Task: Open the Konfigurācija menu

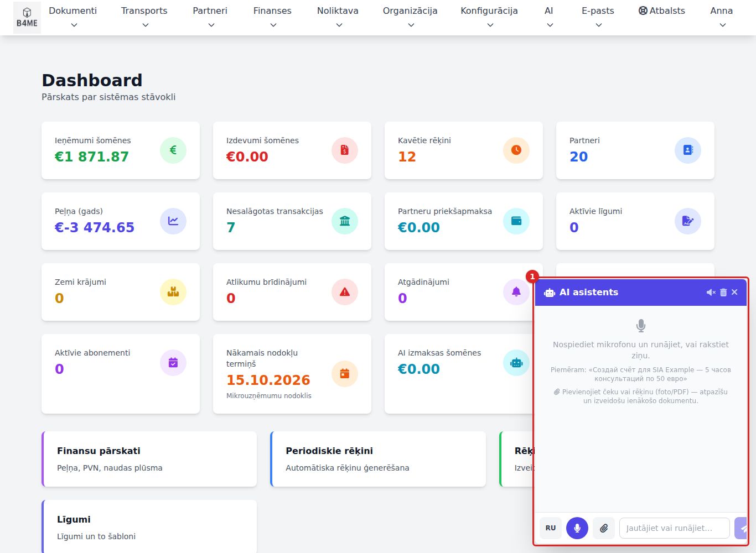Action: [x=489, y=18]
